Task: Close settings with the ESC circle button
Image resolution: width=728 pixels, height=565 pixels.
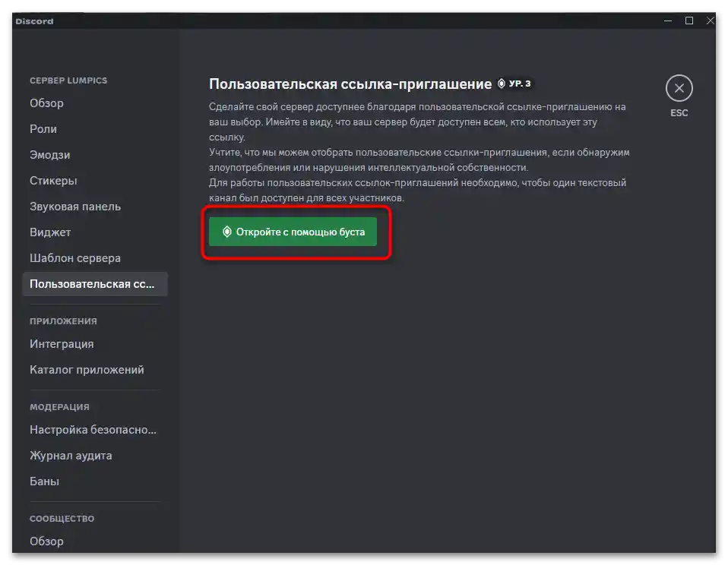Action: [x=679, y=88]
